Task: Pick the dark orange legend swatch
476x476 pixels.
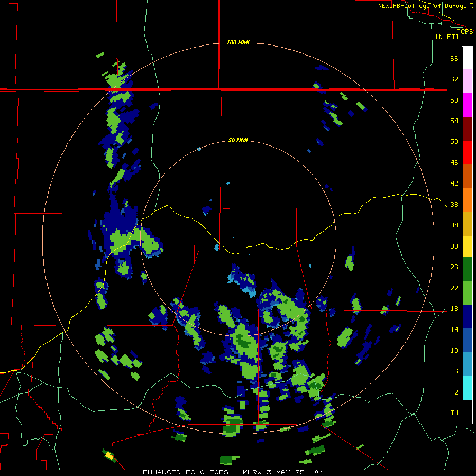Action: click(467, 176)
